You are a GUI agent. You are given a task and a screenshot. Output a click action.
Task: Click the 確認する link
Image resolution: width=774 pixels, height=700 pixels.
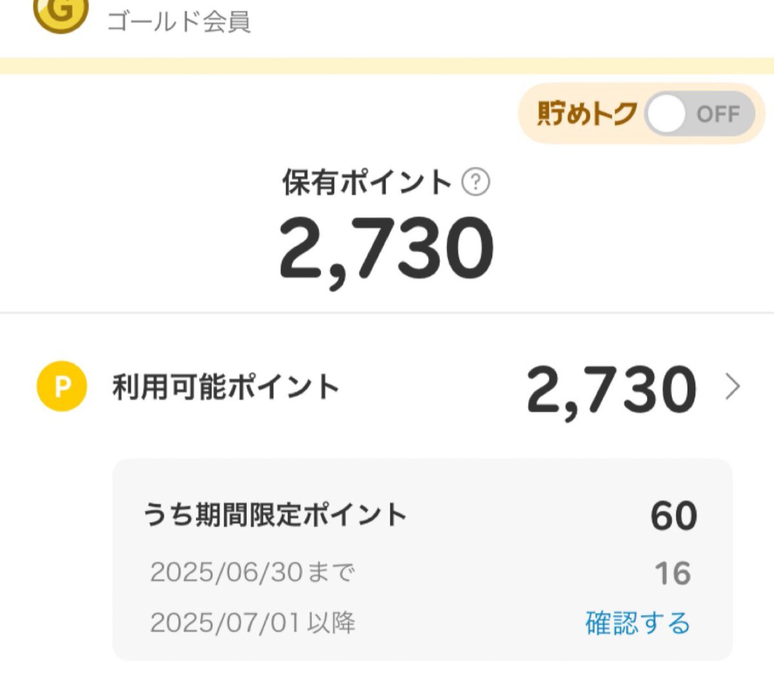[637, 623]
